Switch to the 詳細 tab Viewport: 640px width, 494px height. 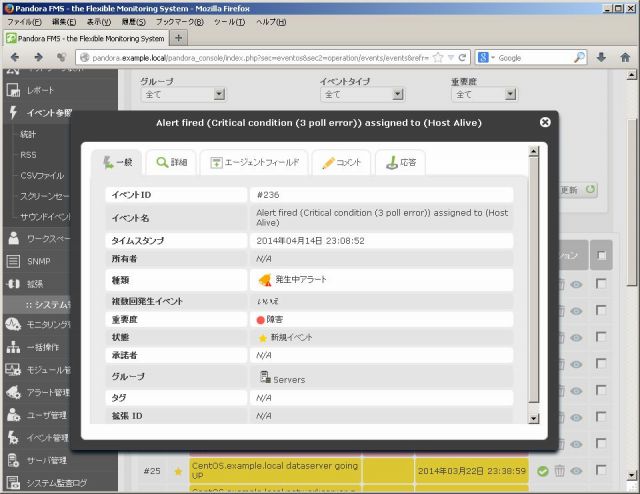click(171, 162)
